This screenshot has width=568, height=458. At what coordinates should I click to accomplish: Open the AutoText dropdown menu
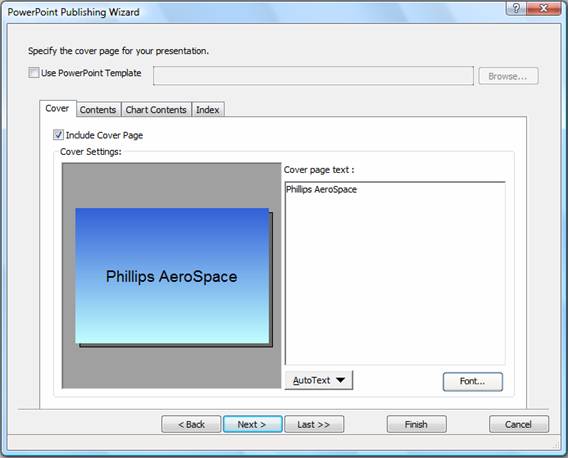318,380
